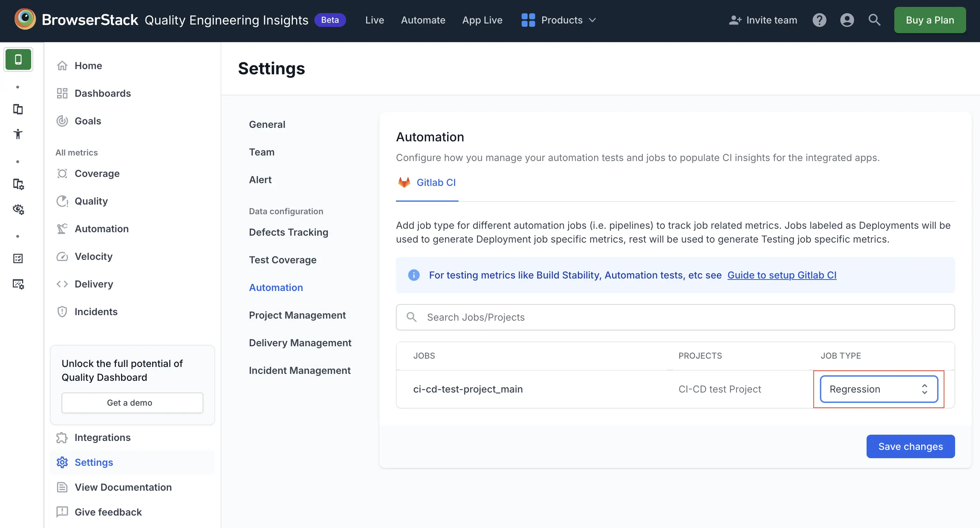Switch to the Gitlab CI tab
This screenshot has height=528, width=980.
[427, 182]
